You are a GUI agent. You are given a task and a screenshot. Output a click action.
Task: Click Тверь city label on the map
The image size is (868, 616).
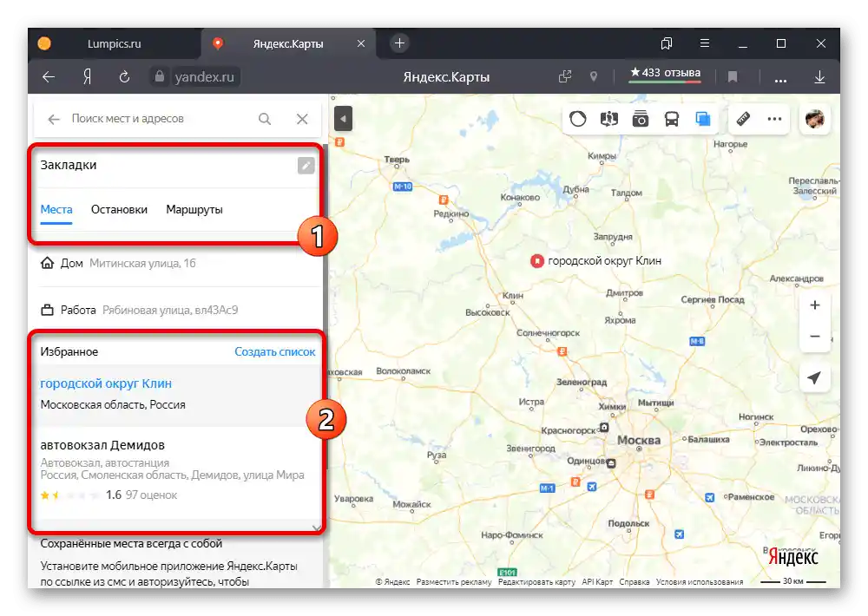click(x=397, y=160)
